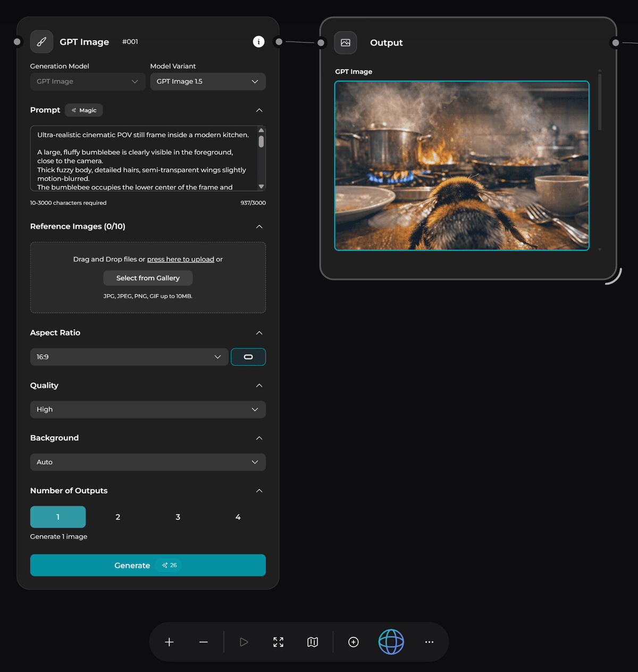638x672 pixels.
Task: Toggle the landscape orientation button
Action: coord(248,357)
